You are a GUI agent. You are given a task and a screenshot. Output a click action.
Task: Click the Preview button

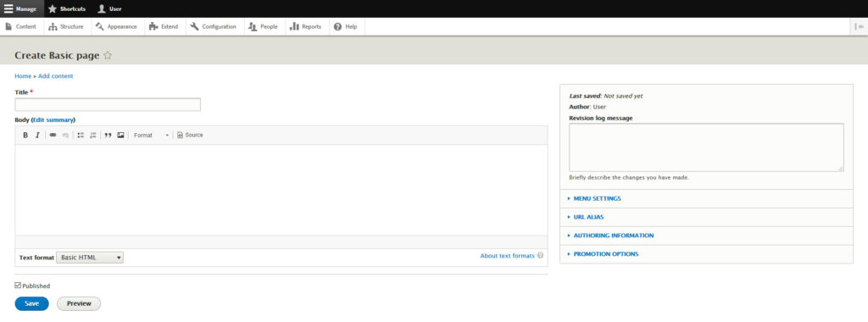click(79, 303)
